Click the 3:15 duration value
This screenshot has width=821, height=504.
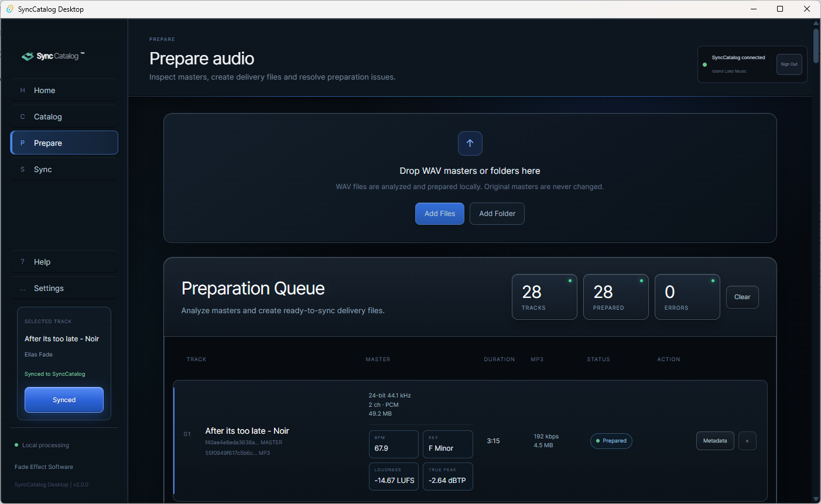[x=493, y=441]
